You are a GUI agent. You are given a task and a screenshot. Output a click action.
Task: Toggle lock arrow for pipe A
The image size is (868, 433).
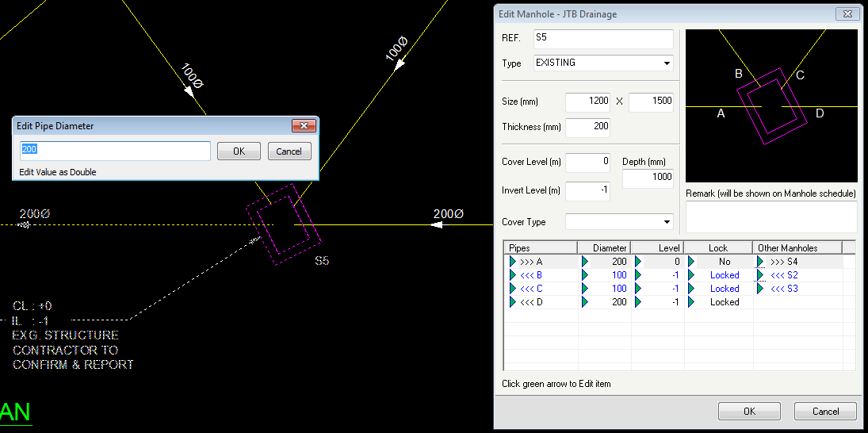pos(692,262)
